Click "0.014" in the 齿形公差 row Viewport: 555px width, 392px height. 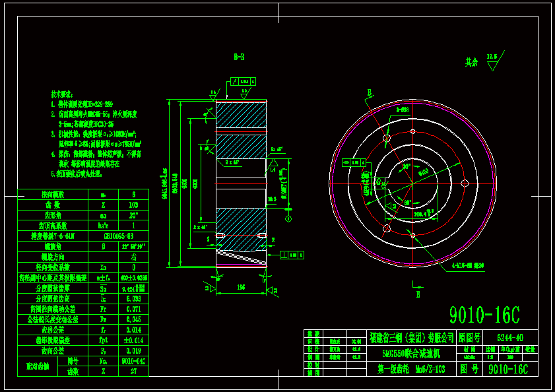133,330
